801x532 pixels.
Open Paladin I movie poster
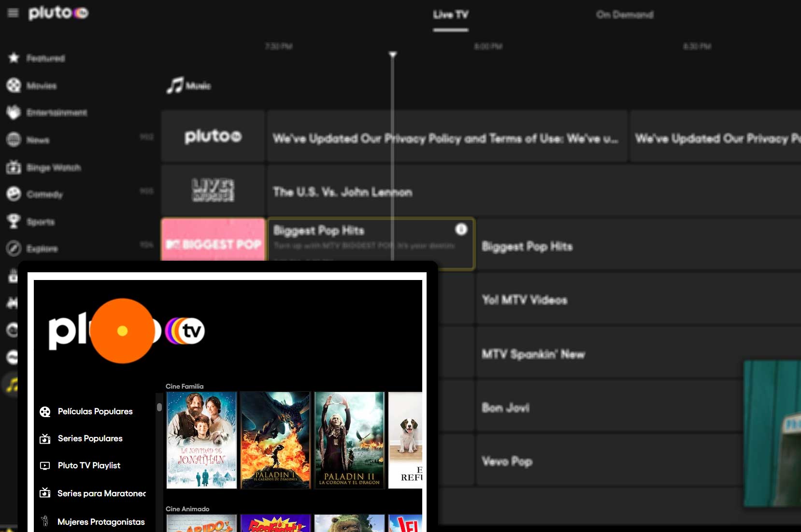(275, 440)
